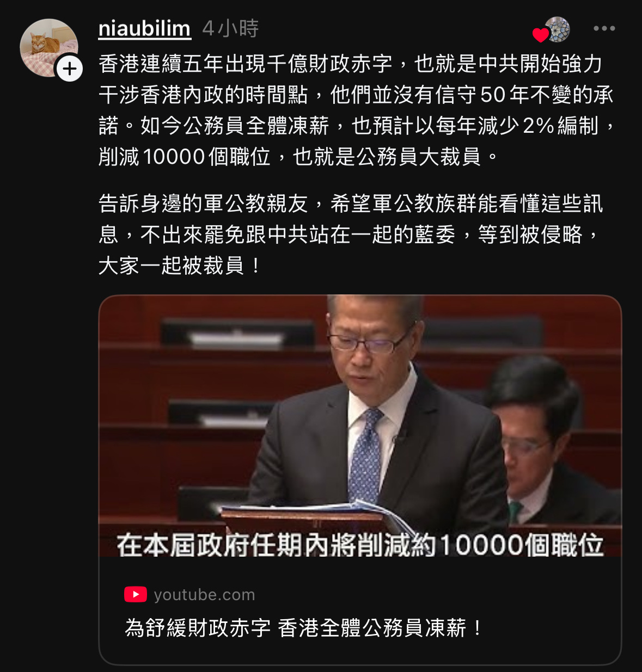Click the closing line 大家一起被裁員!
Viewport: 642px width, 672px height.
(180, 266)
